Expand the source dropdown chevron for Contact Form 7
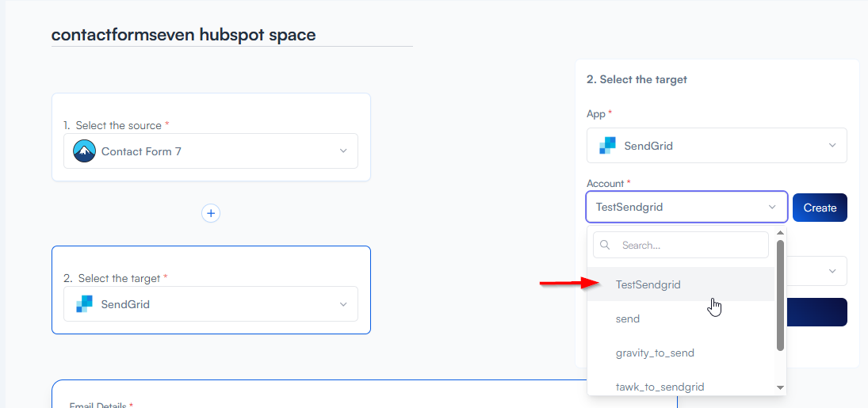Image resolution: width=868 pixels, height=408 pixels. click(x=343, y=151)
